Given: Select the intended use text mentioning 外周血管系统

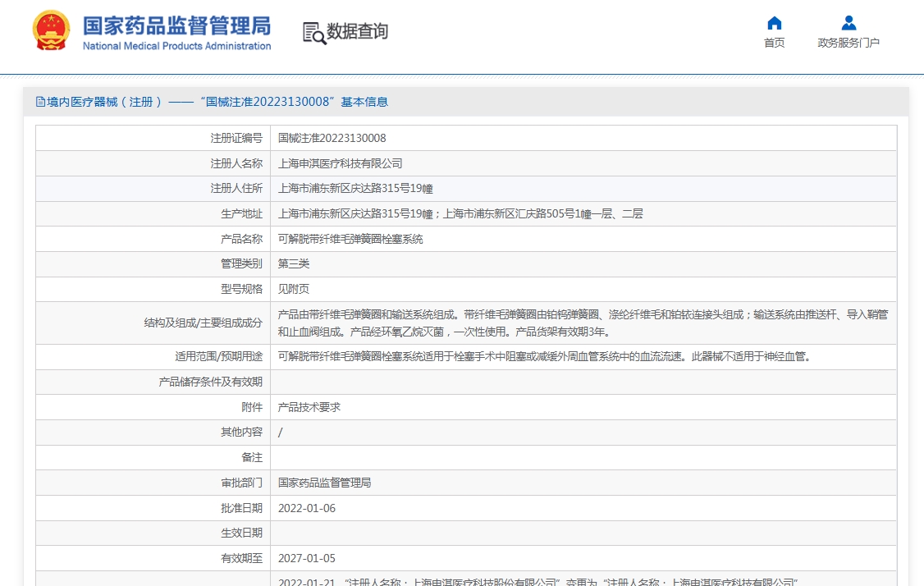Looking at the screenshot, I should [x=545, y=356].
